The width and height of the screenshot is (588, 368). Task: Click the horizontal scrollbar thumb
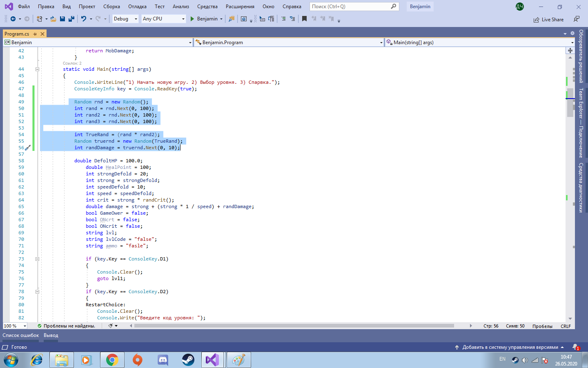tap(294, 326)
